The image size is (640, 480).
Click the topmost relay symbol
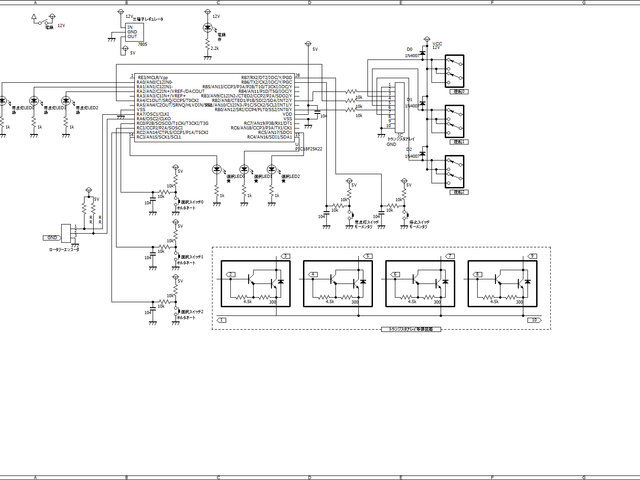(454, 69)
